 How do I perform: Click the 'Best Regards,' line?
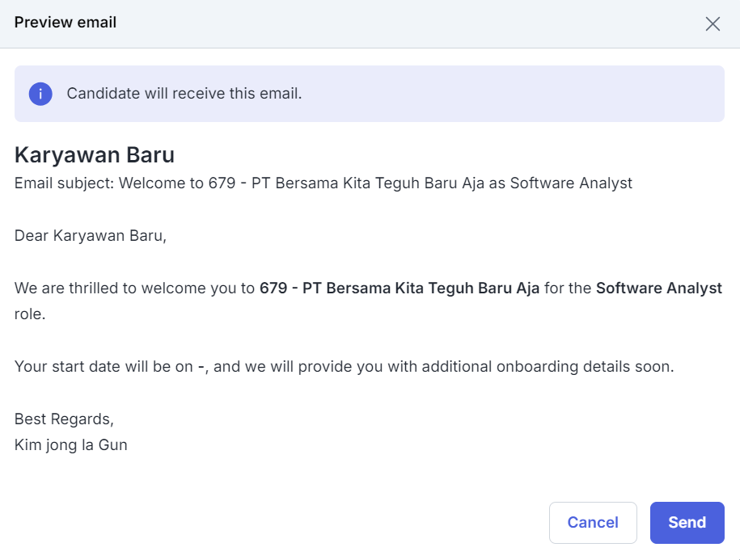64,419
